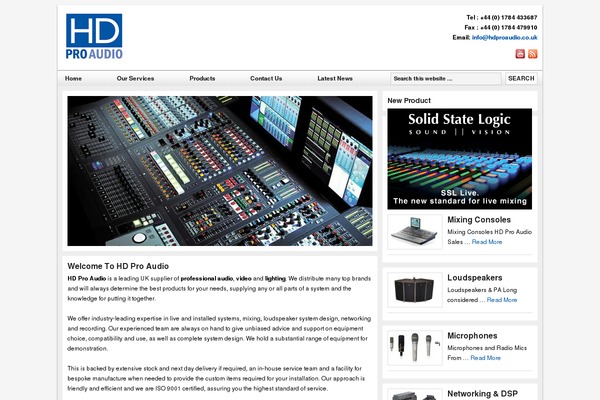Click the New Product heading
This screenshot has width=600, height=400.
(409, 100)
